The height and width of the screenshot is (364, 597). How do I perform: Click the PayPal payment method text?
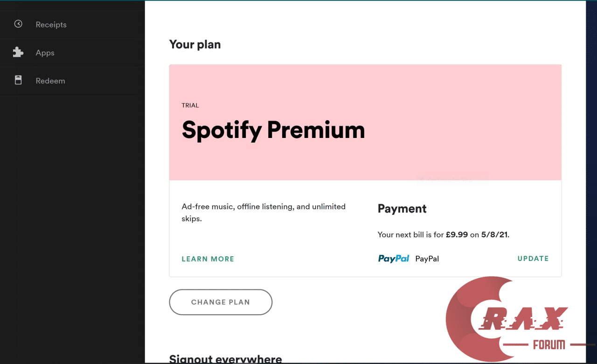point(427,259)
